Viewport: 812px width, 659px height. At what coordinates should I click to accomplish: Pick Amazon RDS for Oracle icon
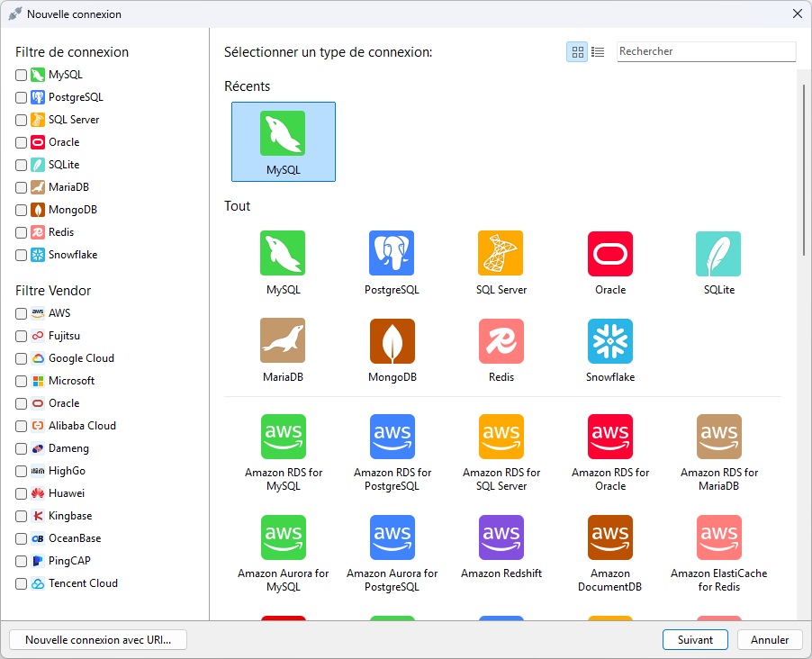(610, 437)
